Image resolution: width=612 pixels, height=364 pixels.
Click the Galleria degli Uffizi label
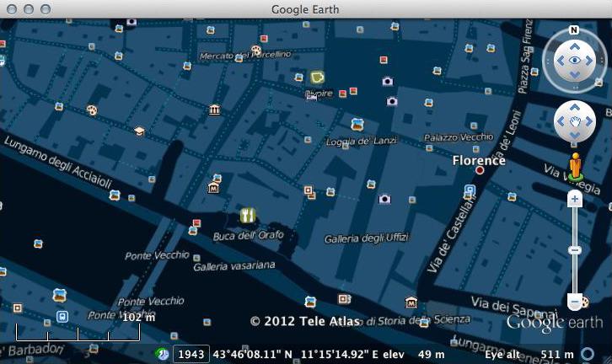(367, 238)
